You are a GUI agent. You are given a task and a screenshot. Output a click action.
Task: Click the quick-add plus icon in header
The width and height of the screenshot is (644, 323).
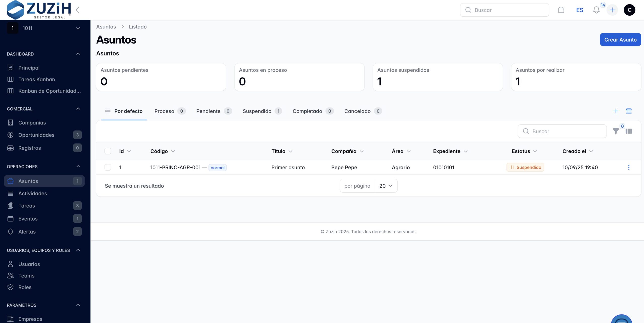(x=612, y=10)
